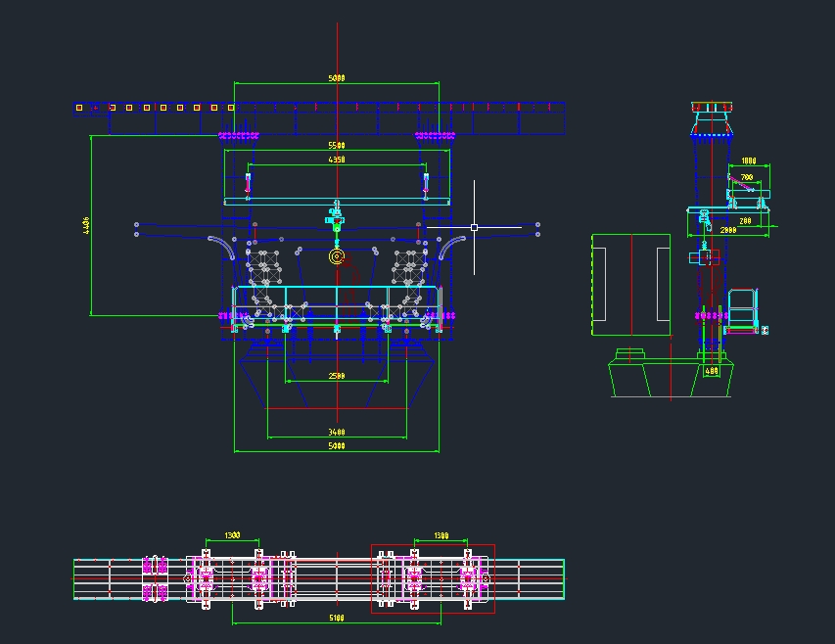Pick the 2000 dimension label
The height and width of the screenshot is (644, 835).
click(x=728, y=230)
